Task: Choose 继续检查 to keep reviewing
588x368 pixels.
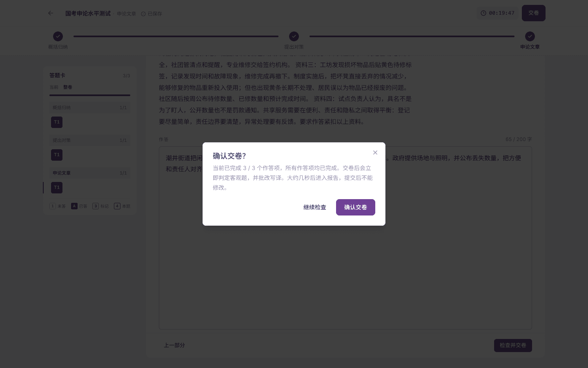Action: [315, 207]
